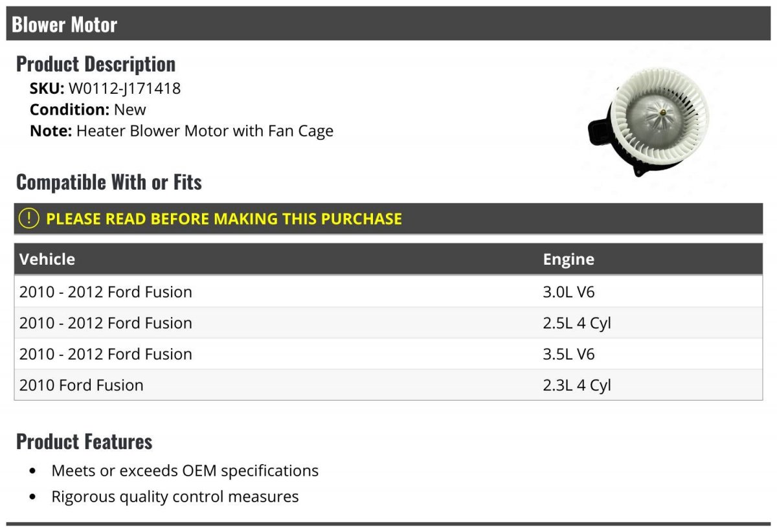
Task: Click the Meets or exceeds OEM specifications bullet
Action: 185,471
